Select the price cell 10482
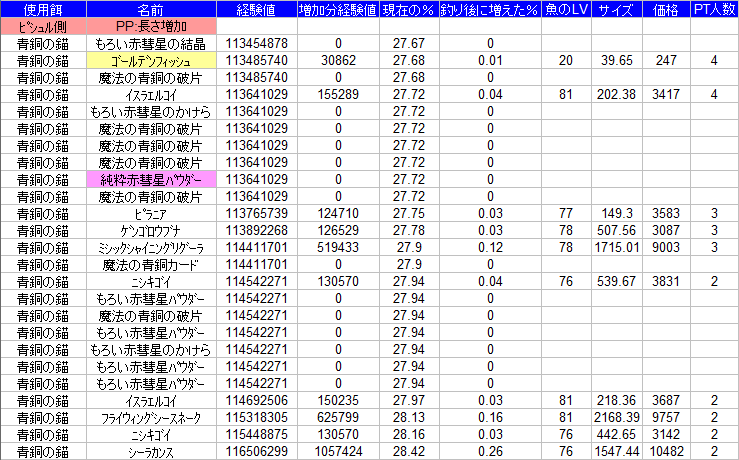Viewport: 739px width, 460px height. 666,452
